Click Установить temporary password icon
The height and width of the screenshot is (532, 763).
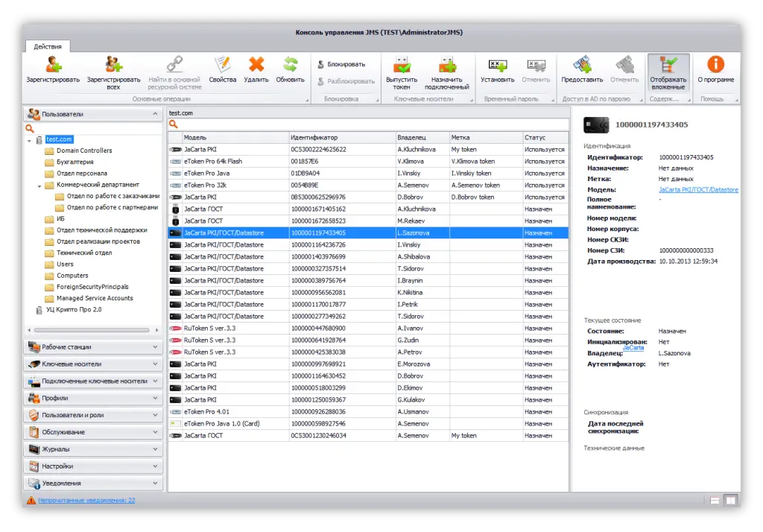pos(497,65)
